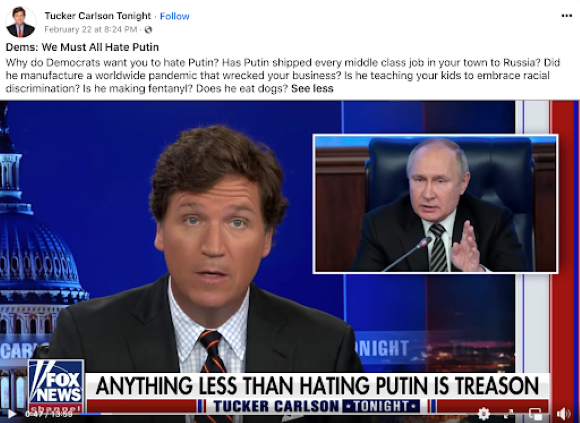The width and height of the screenshot is (580, 423).
Task: Open the February 22 post timestamp
Action: [x=91, y=30]
